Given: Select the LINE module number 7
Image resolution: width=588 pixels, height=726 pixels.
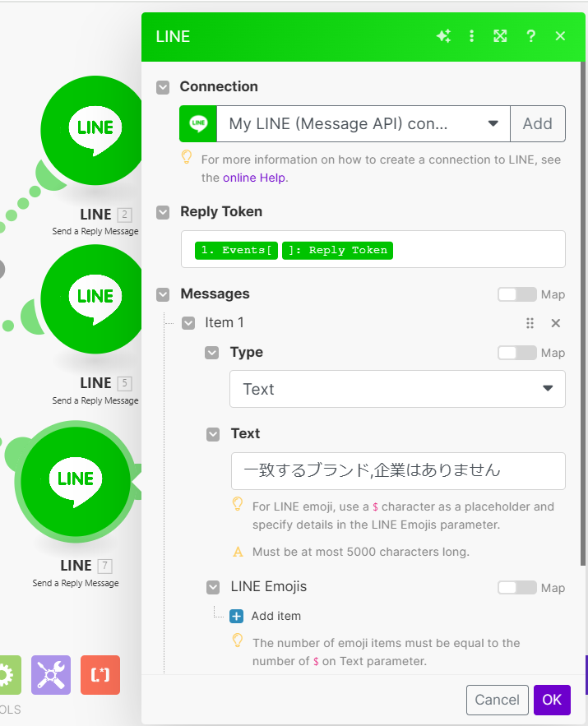Looking at the screenshot, I should (x=76, y=482).
